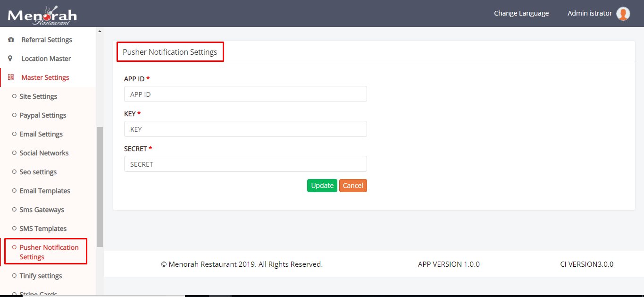The image size is (644, 297).
Task: Select Email Templates from the sidebar
Action: (x=45, y=191)
